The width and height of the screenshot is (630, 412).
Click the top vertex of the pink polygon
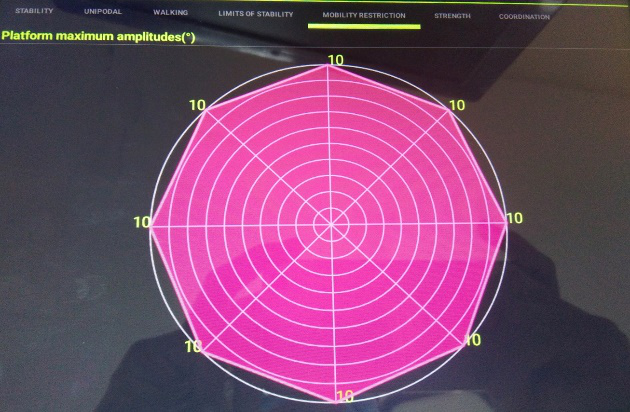coord(329,67)
